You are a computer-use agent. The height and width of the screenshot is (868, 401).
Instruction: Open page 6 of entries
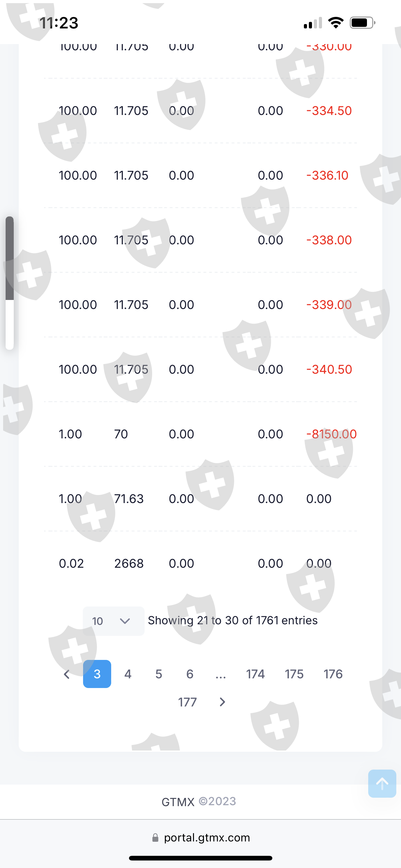click(190, 674)
